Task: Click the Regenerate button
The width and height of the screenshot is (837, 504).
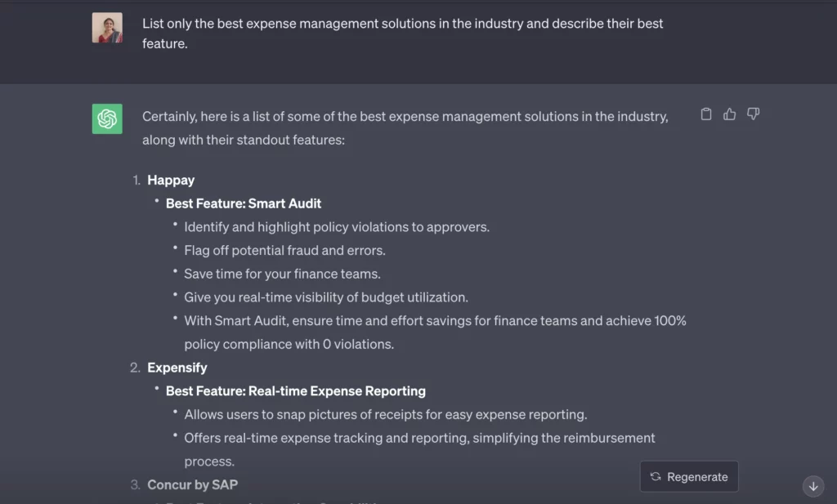Action: [x=689, y=477]
